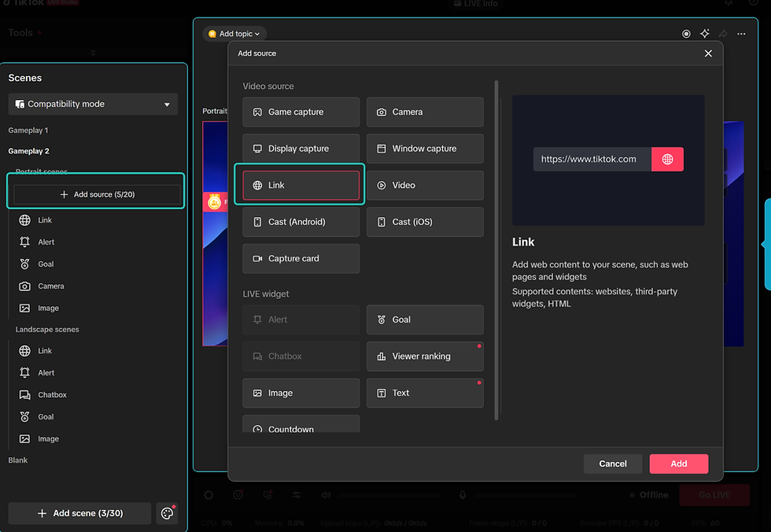Select the Gameplay 2 scene

point(28,151)
